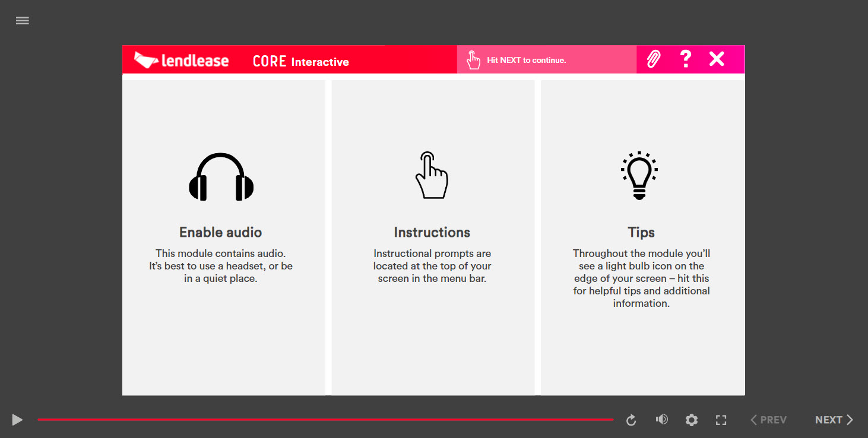Click the lendlease logo
The height and width of the screenshot is (438, 868).
(x=181, y=60)
